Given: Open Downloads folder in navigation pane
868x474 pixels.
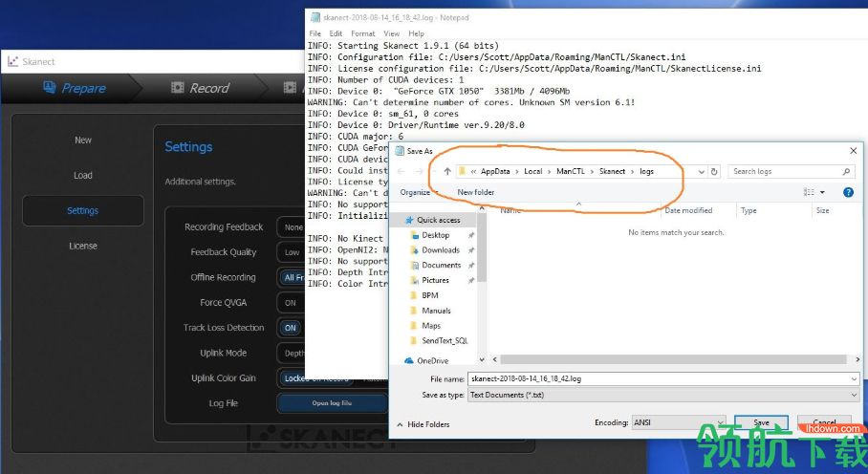Looking at the screenshot, I should tap(441, 250).
